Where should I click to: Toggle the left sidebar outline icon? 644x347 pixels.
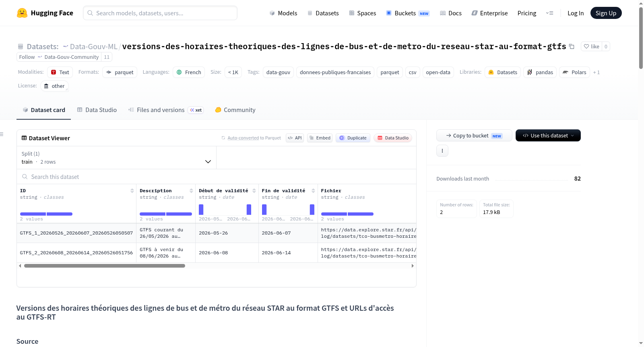(2, 134)
